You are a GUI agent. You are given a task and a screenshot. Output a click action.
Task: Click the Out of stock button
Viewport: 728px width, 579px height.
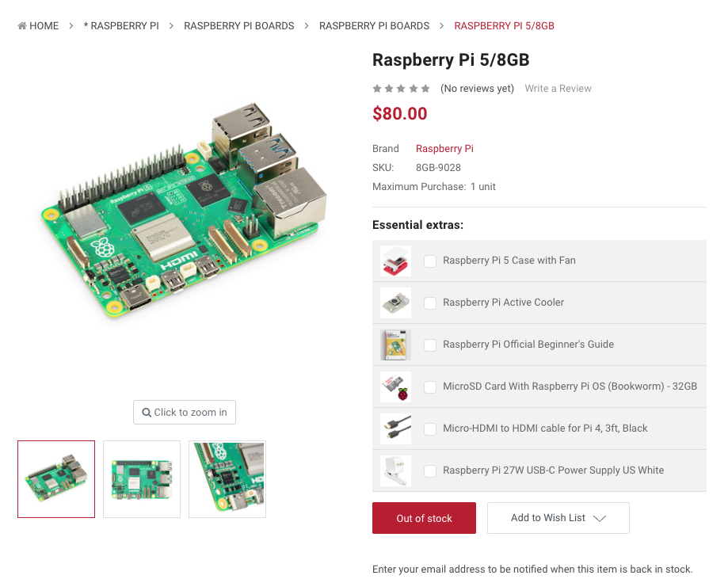424,518
